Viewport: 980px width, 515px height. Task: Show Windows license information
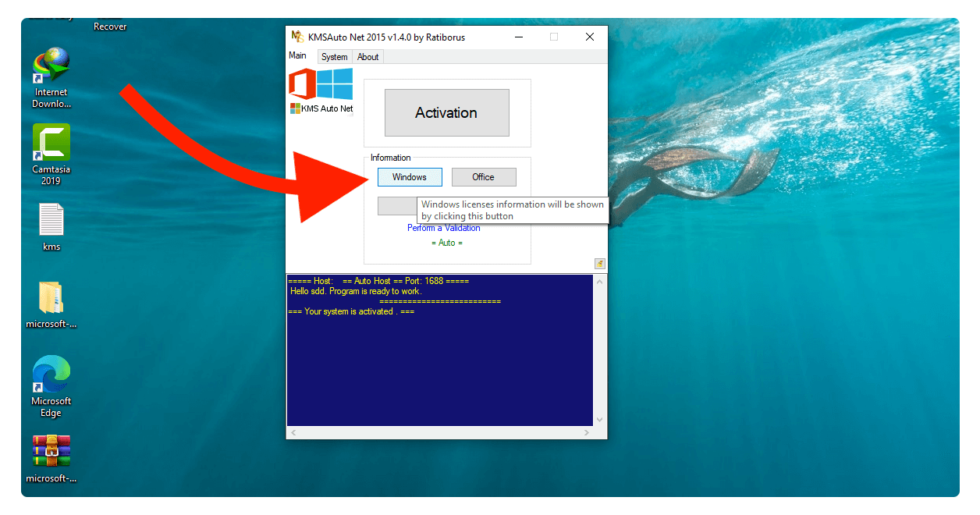pos(410,177)
